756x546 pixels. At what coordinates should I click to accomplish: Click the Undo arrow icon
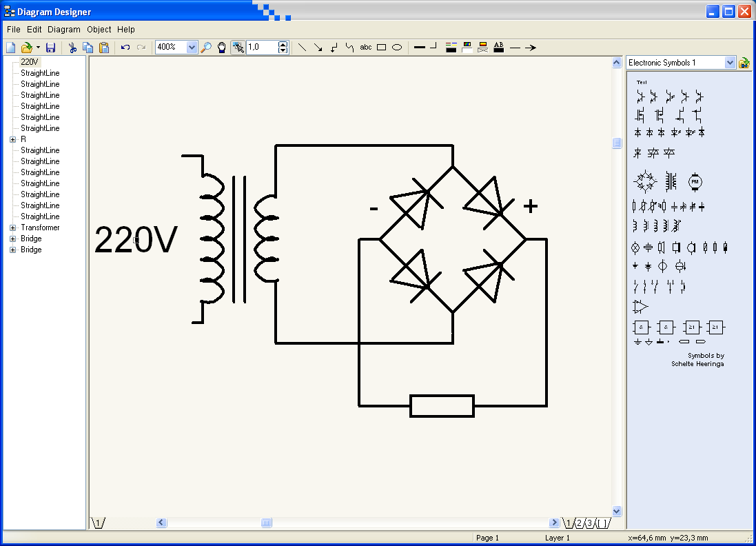(125, 48)
